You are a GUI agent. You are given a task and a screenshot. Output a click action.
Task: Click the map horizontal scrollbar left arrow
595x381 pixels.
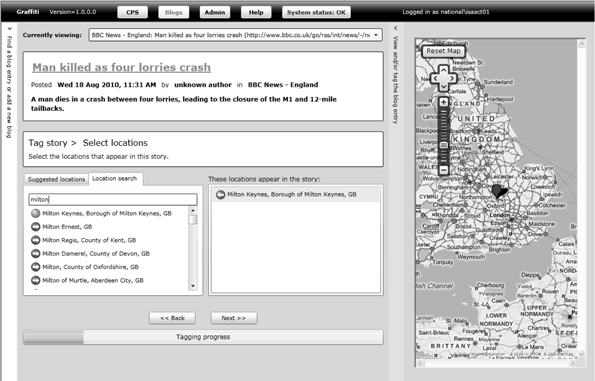coord(420,363)
